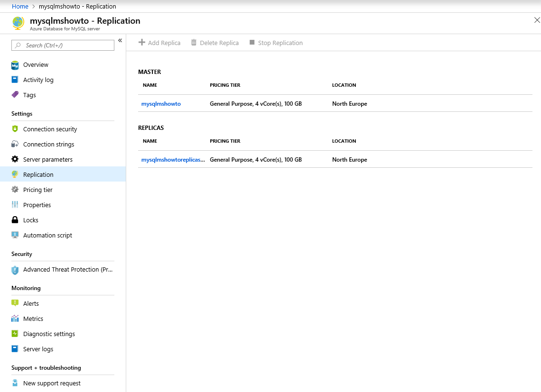Click the NAME column header under MASTER
This screenshot has width=541, height=392.
click(x=150, y=85)
